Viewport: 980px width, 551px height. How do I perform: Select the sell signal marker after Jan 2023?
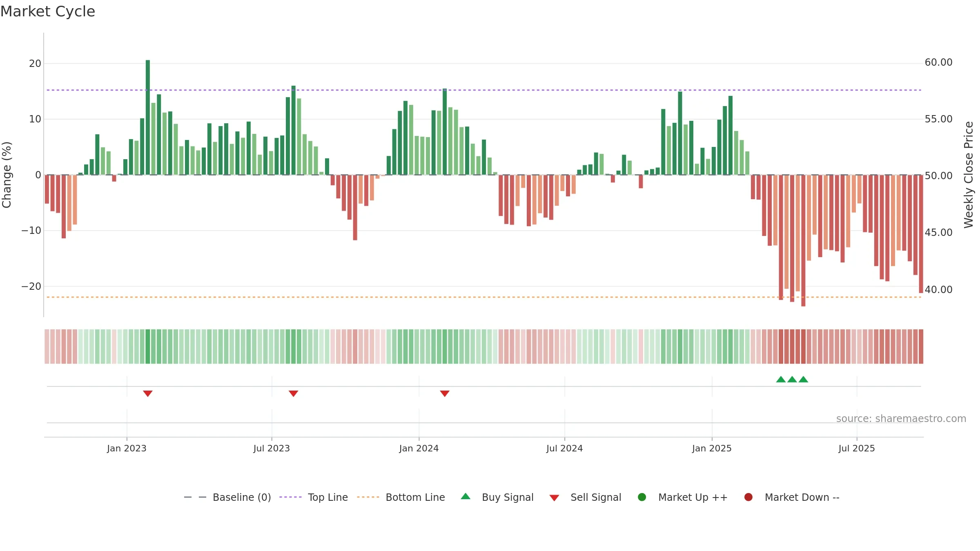[x=148, y=393]
